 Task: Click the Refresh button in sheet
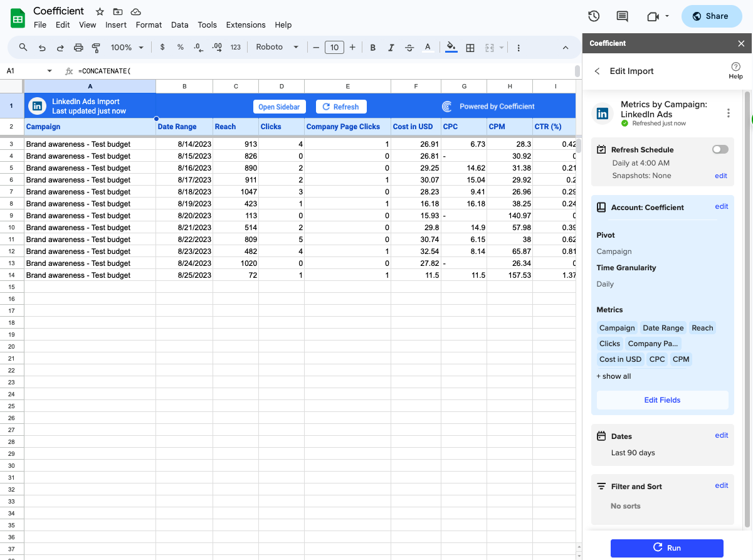[x=341, y=107]
